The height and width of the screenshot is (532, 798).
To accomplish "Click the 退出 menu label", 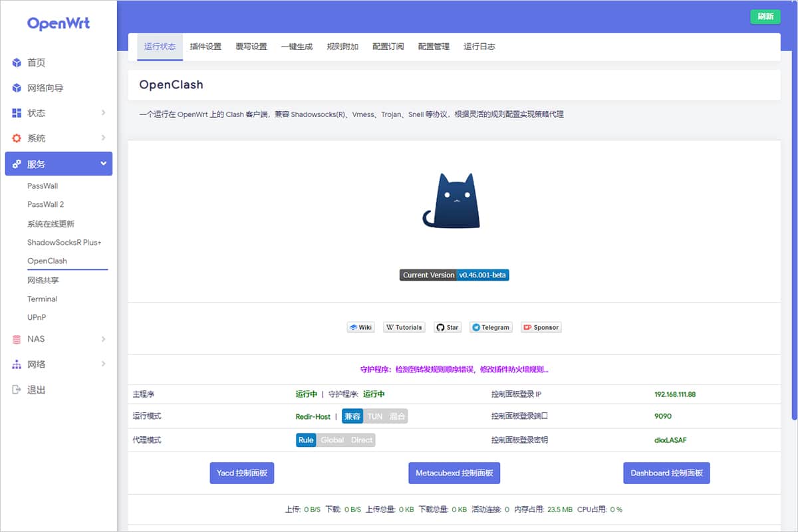I will click(37, 390).
